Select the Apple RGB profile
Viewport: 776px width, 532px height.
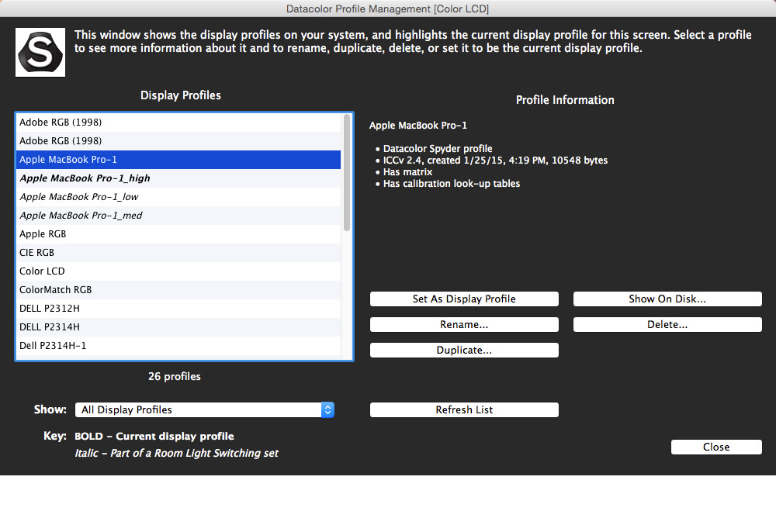[178, 234]
